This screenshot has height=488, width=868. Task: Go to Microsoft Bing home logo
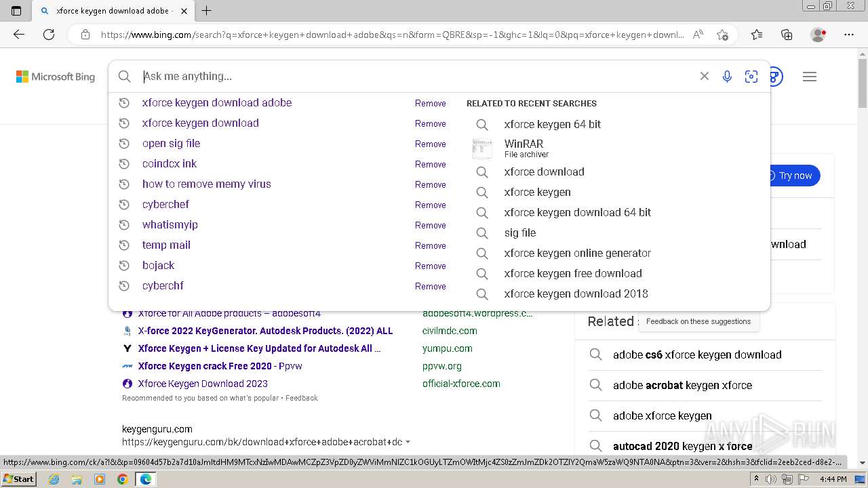(x=56, y=77)
